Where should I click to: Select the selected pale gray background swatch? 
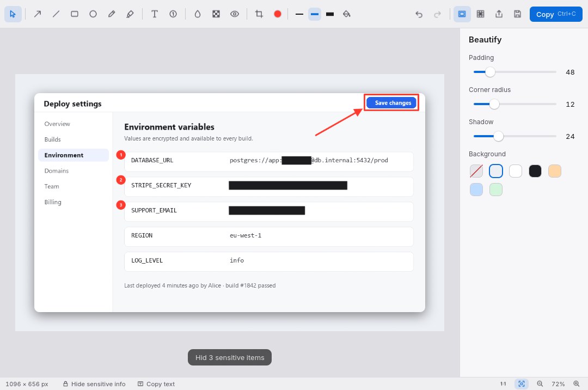pyautogui.click(x=496, y=171)
